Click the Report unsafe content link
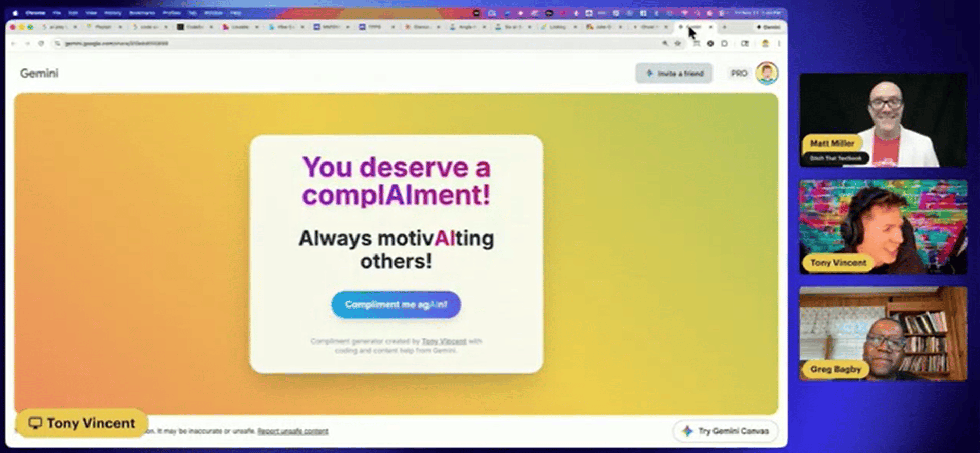This screenshot has height=453, width=980. click(293, 431)
